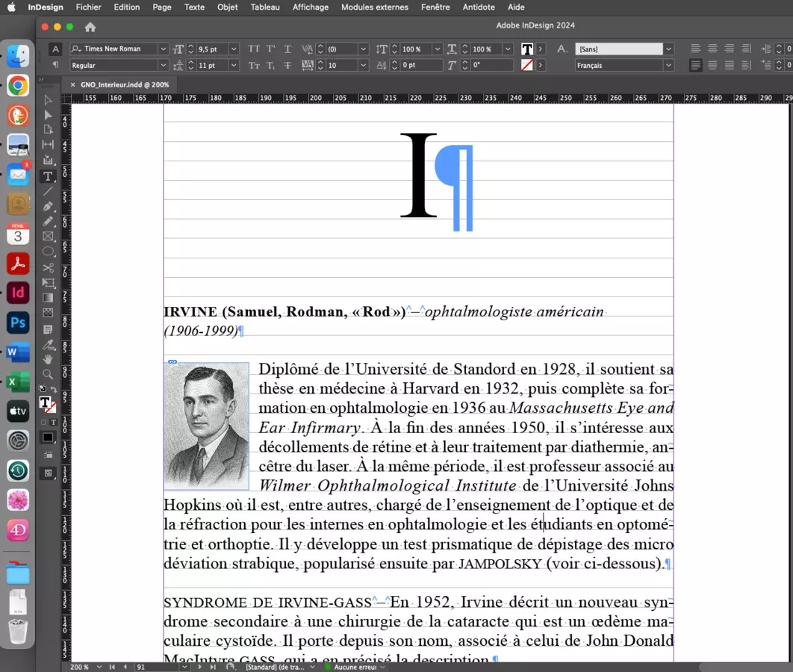Toggle underline formatting
Viewport: 793px width, 672px height.
287,49
